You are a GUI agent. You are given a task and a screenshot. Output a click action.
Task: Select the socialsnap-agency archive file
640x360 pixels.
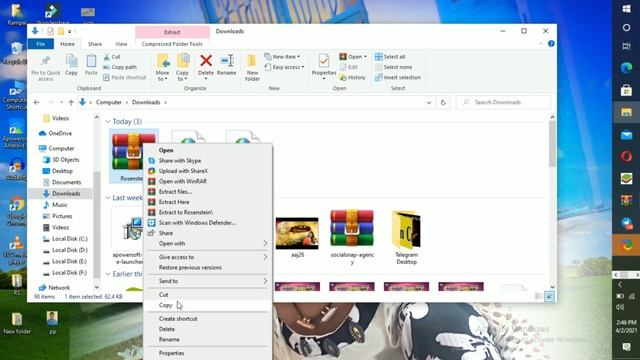pos(352,237)
